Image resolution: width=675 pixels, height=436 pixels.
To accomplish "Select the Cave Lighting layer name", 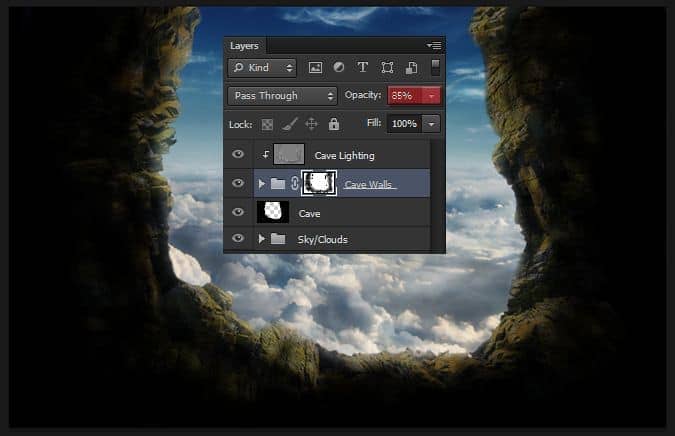I will tap(344, 155).
